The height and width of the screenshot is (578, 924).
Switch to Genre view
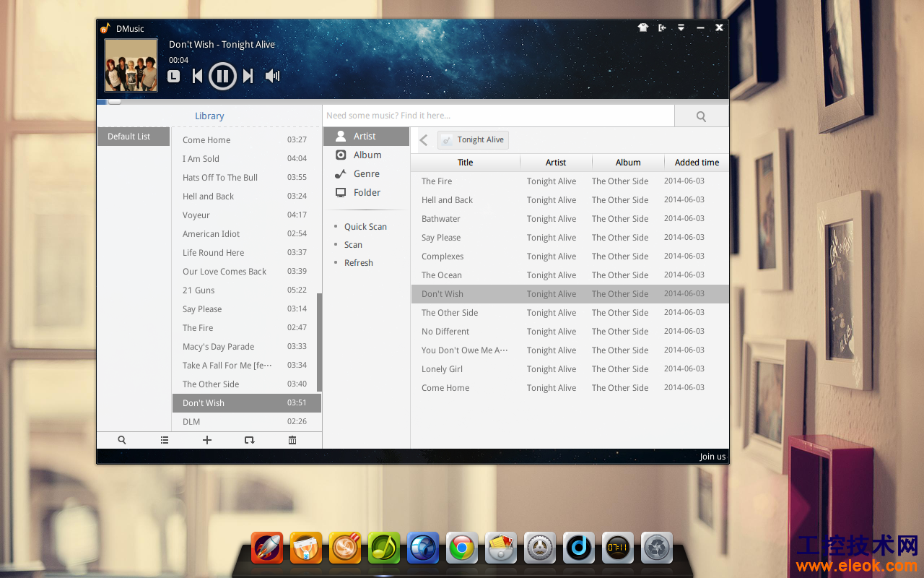click(366, 174)
